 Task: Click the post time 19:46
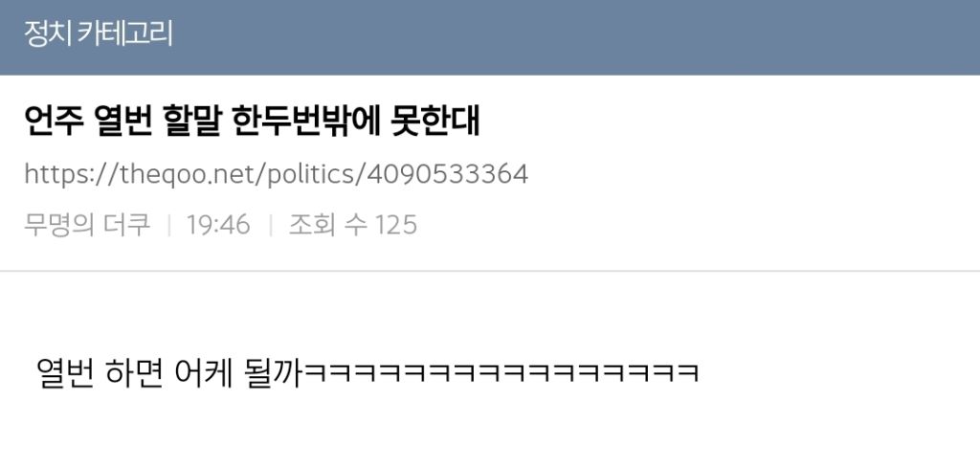click(218, 224)
